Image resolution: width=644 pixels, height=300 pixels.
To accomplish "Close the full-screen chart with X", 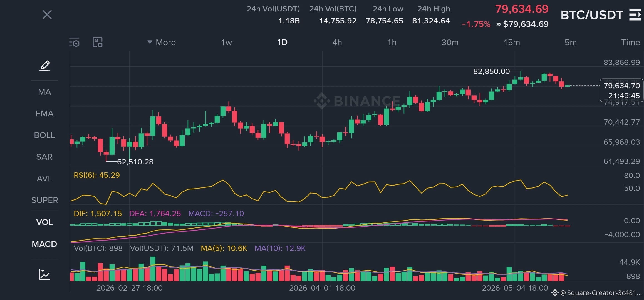I will pos(47,15).
